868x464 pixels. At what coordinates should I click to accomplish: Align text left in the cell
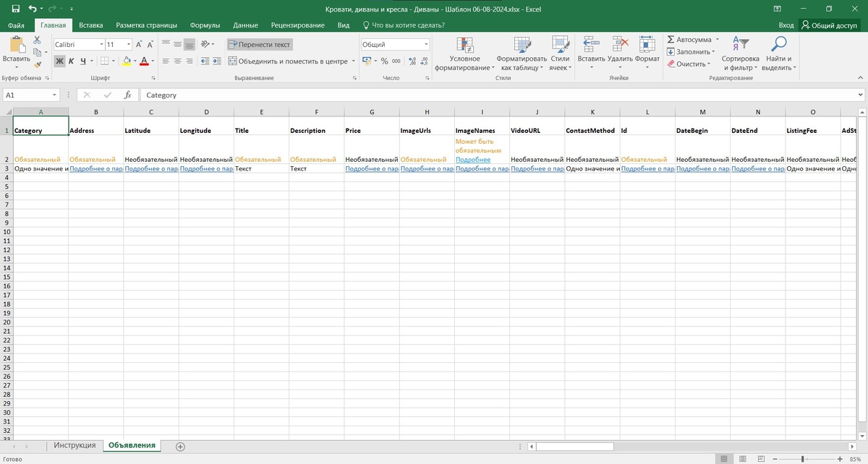166,61
